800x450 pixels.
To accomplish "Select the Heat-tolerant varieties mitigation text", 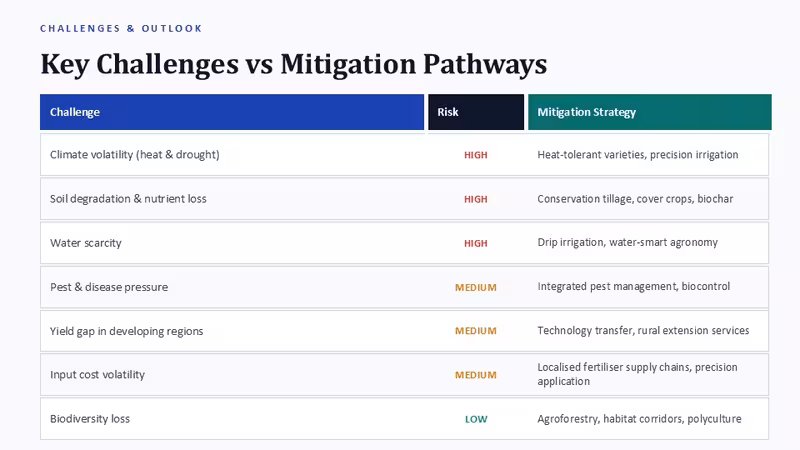I will click(638, 155).
